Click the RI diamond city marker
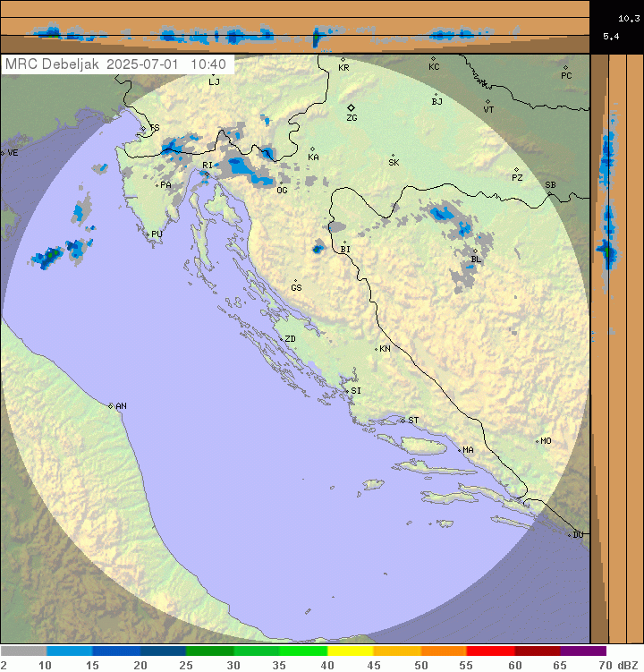Image resolution: width=644 pixels, height=672 pixels. coord(207,174)
